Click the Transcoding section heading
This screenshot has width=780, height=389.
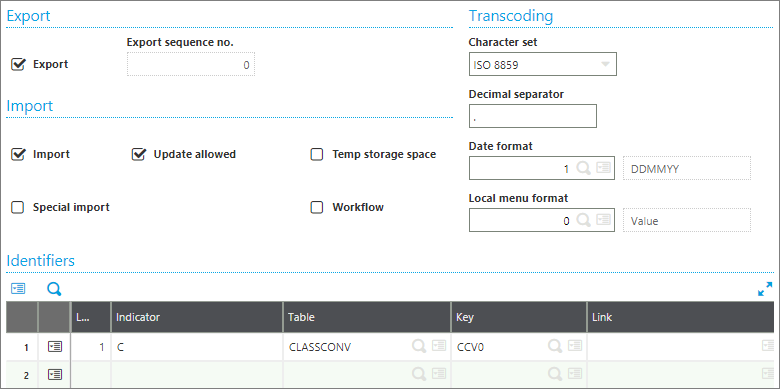click(511, 16)
